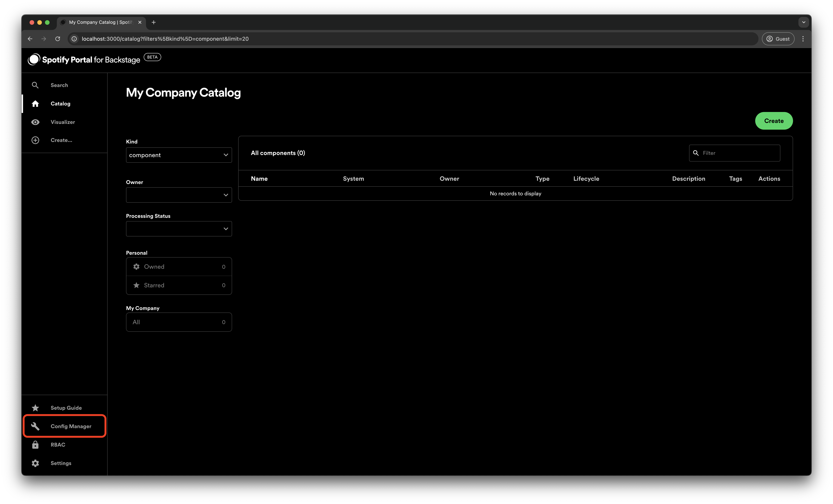
Task: Click the Filter text field in table
Action: [734, 153]
